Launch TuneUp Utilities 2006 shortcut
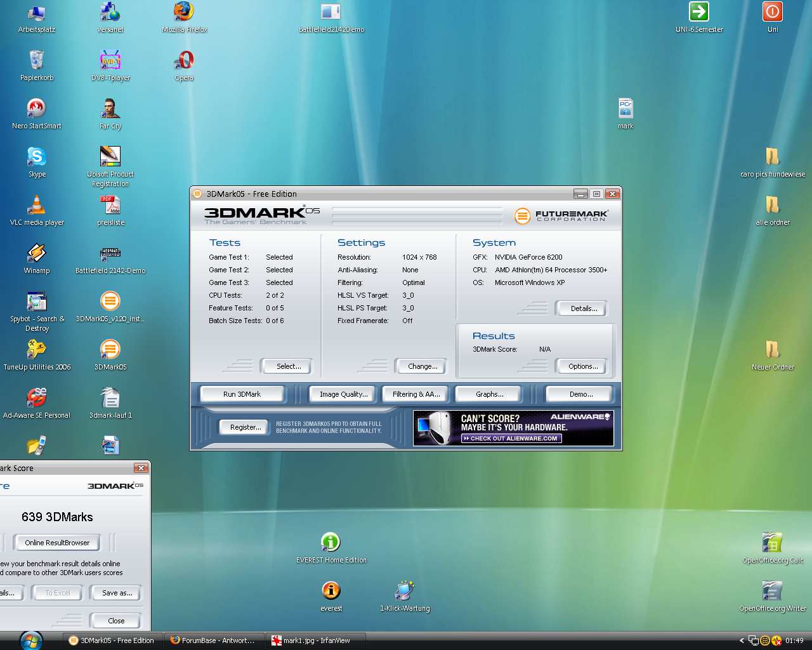The image size is (812, 650). pos(37,355)
